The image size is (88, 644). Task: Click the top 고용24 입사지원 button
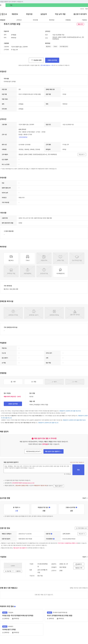coord(52,60)
